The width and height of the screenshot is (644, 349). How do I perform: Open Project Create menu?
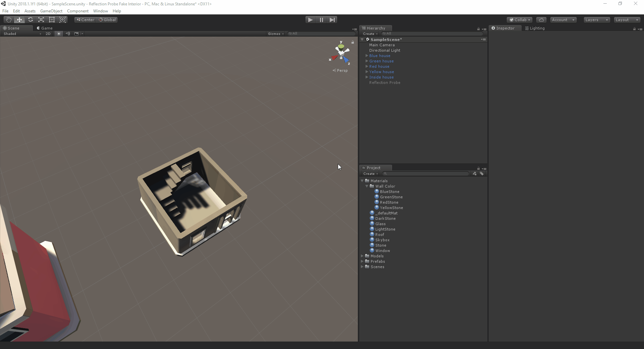370,173
